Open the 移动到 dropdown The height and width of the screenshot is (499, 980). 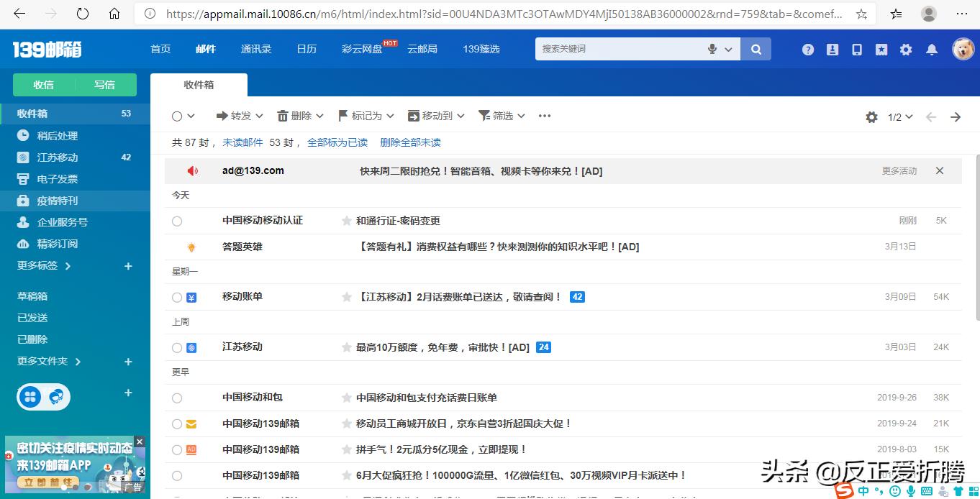tap(435, 115)
